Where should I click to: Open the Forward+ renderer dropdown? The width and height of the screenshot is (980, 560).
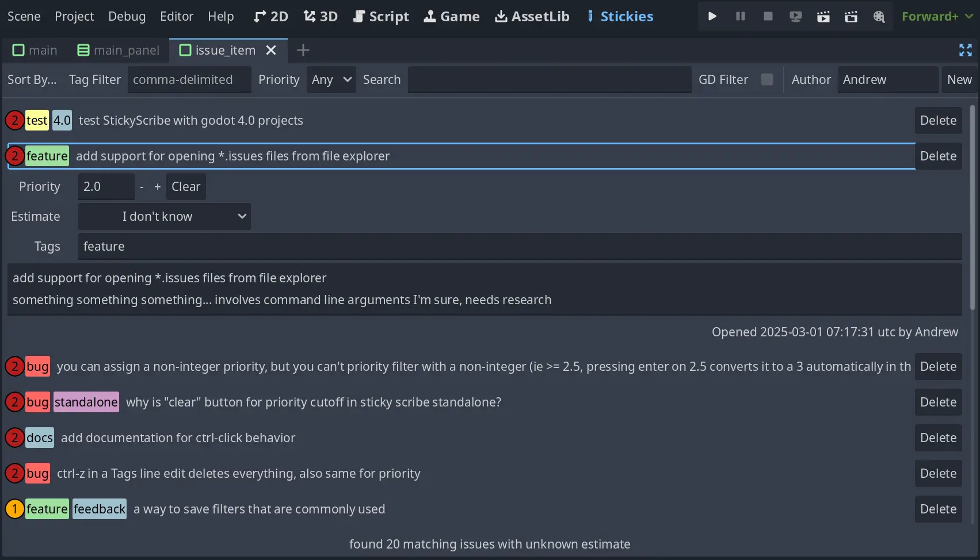click(x=937, y=16)
